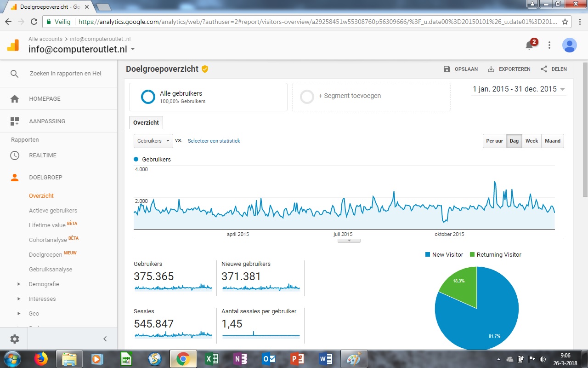This screenshot has height=368, width=588.
Task: Open the Gebruiksanalyse report
Action: tap(51, 270)
